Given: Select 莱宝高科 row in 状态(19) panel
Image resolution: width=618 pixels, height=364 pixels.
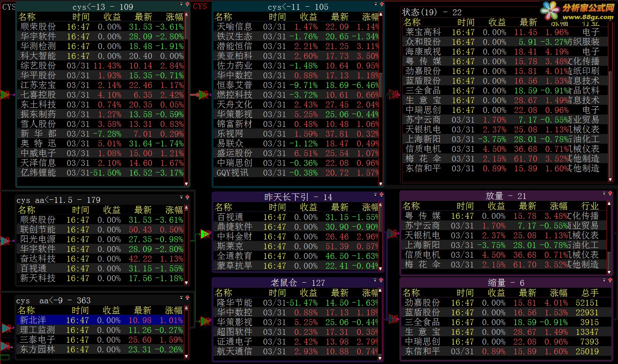Looking at the screenshot, I should pos(505,32).
